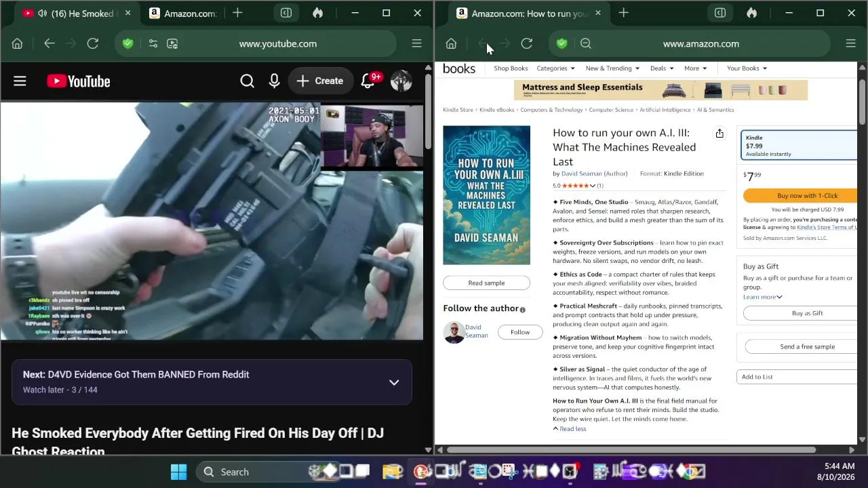Click media picture-in-picture icon in YouTube address bar

(172, 43)
